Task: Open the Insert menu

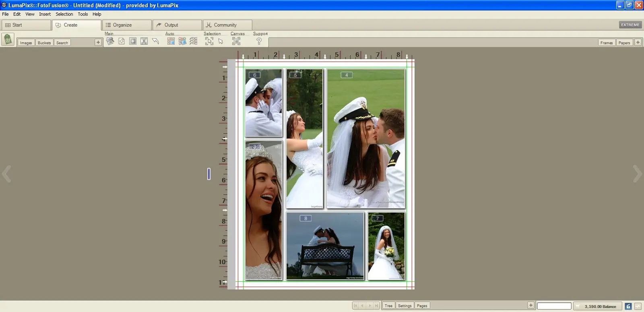Action: pyautogui.click(x=45, y=14)
